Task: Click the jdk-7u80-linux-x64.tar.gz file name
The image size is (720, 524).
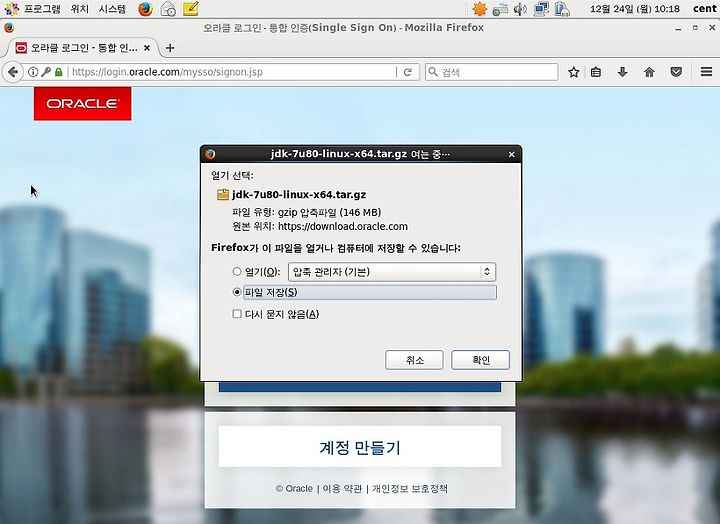Action: pyautogui.click(x=299, y=195)
